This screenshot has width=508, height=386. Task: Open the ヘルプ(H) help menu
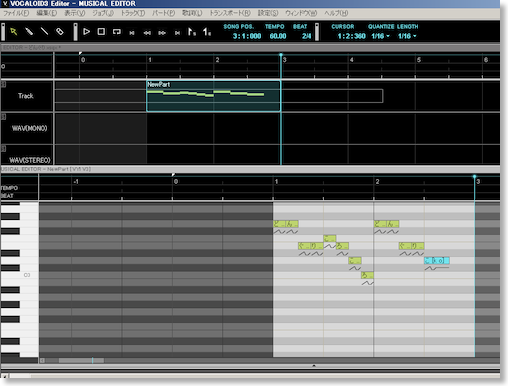pos(336,13)
